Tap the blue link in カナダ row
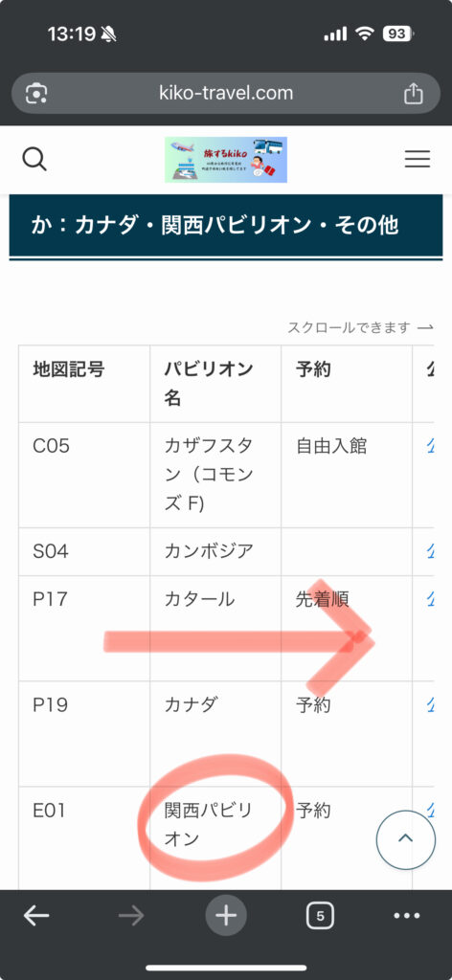This screenshot has height=980, width=452. (431, 704)
